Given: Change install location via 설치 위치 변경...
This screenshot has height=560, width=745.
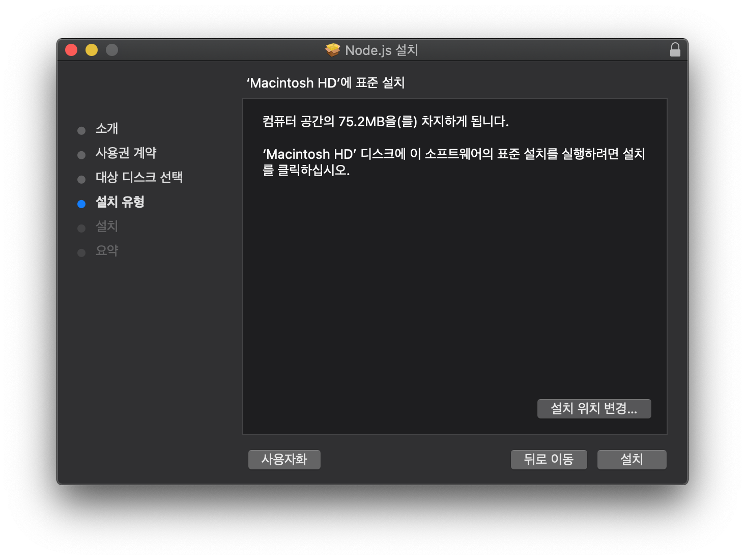Looking at the screenshot, I should pos(594,409).
